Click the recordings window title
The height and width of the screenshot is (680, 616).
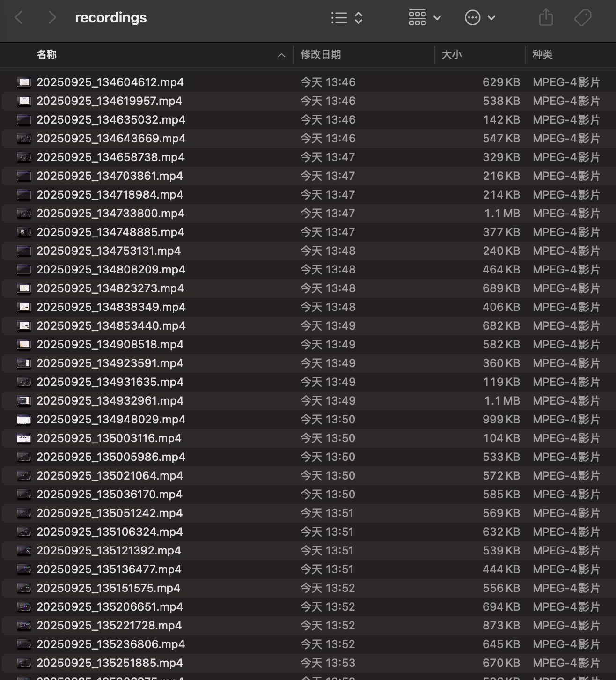point(110,17)
